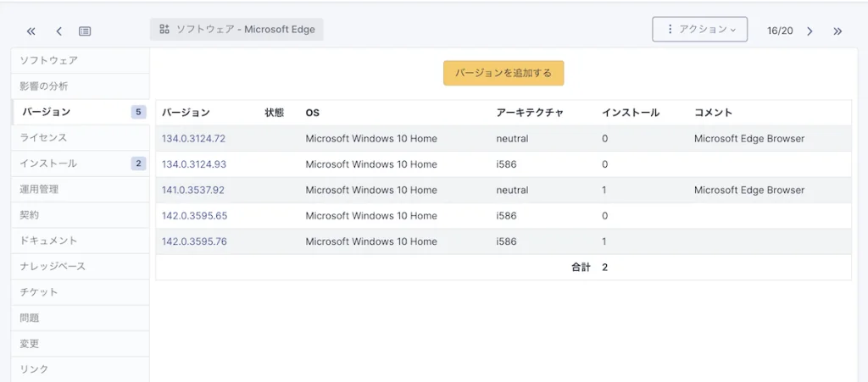868x382 pixels.
Task: Open the 契約 sidebar tab
Action: pos(81,215)
